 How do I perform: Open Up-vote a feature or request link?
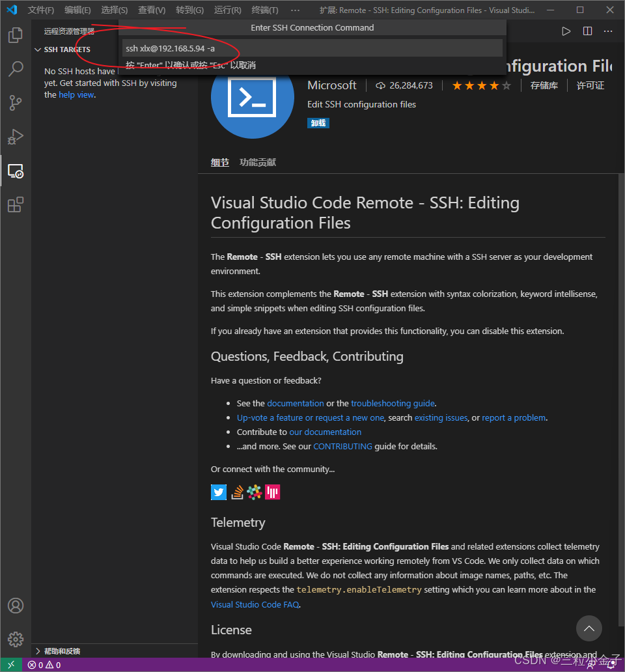tap(311, 417)
